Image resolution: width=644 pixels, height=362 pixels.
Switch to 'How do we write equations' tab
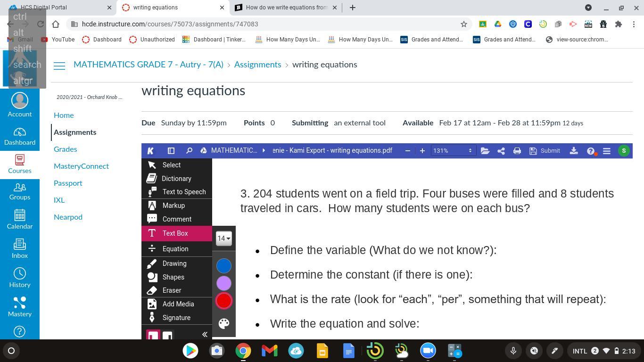pos(287,8)
